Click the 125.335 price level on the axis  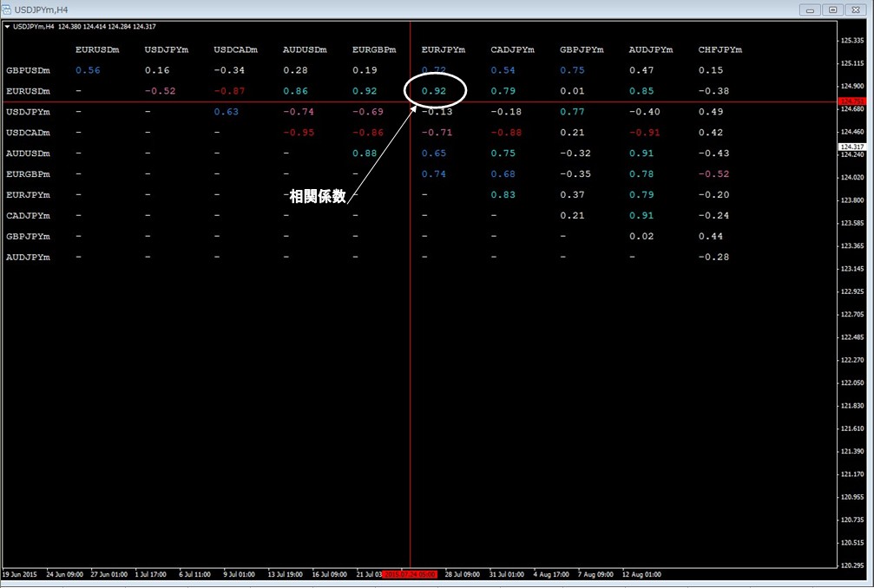coord(852,40)
